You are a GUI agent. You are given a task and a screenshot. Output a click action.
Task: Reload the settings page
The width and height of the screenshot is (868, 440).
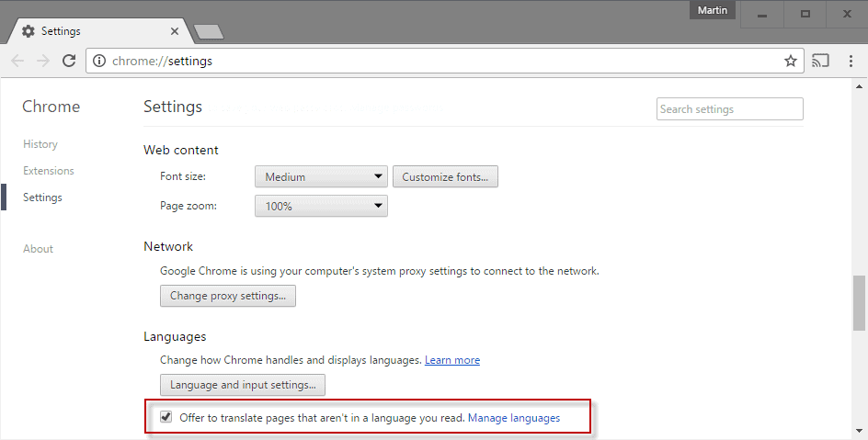tap(69, 61)
